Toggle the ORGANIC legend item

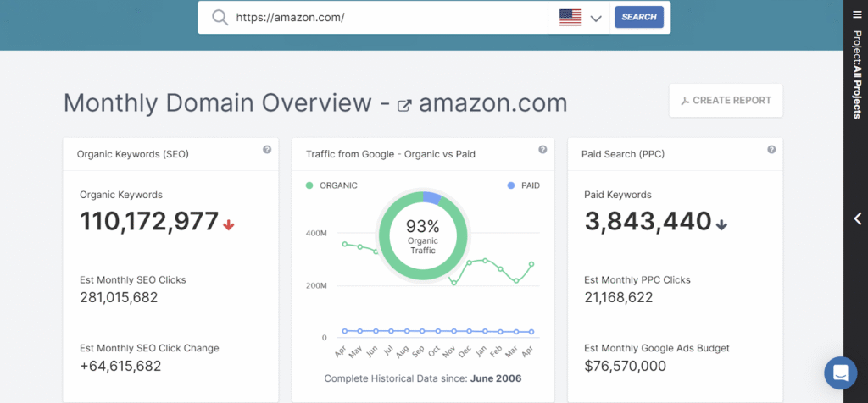[331, 185]
